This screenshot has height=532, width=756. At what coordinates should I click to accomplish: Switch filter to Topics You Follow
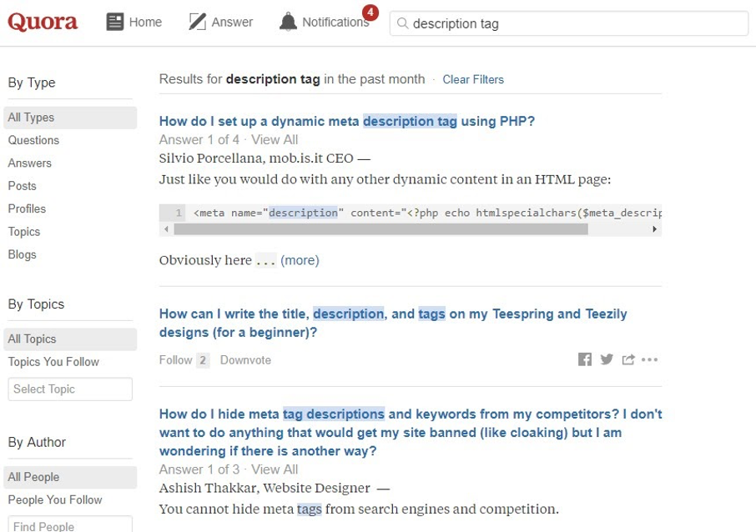coord(53,362)
